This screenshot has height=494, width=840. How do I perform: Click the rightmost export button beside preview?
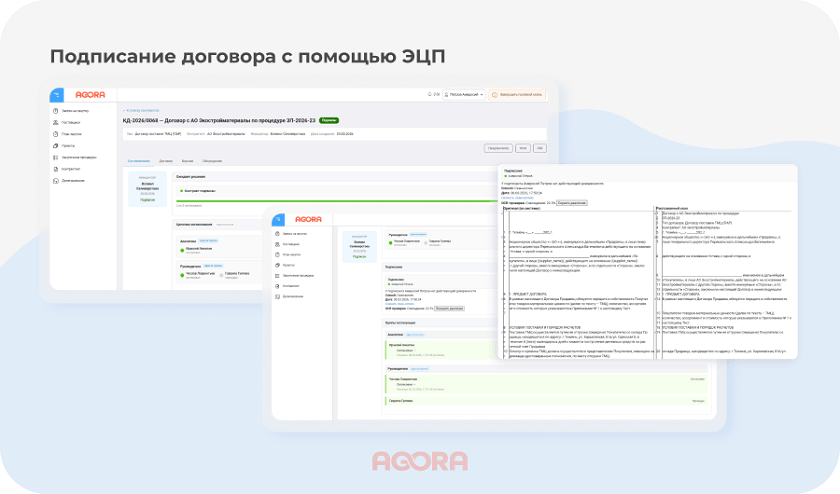click(540, 148)
